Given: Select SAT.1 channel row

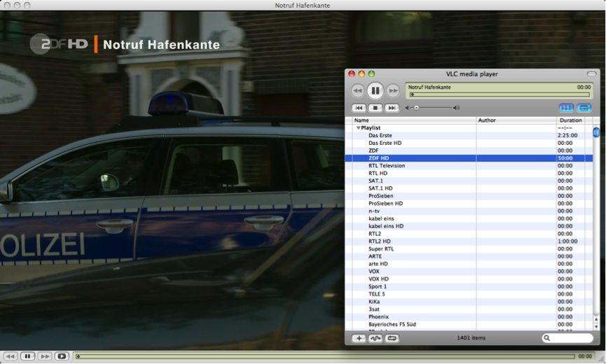Looking at the screenshot, I should [469, 181].
